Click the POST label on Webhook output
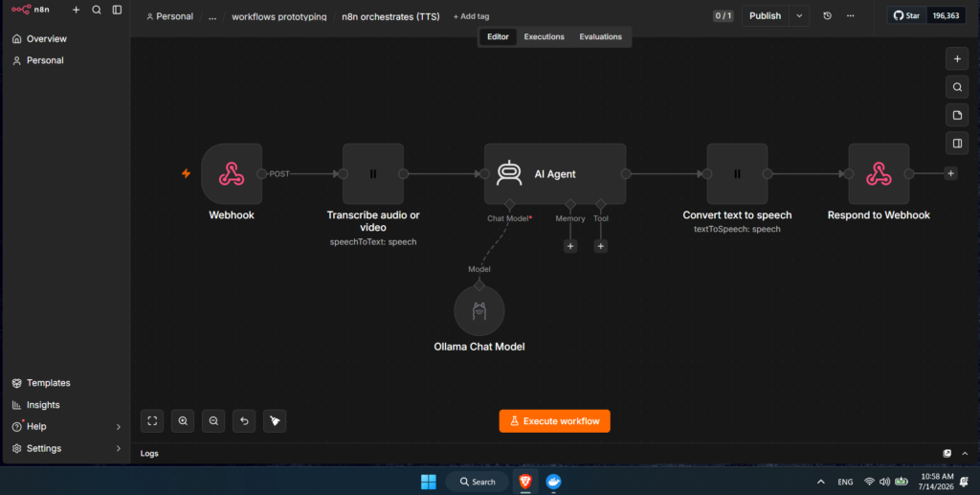This screenshot has height=495, width=980. 279,173
